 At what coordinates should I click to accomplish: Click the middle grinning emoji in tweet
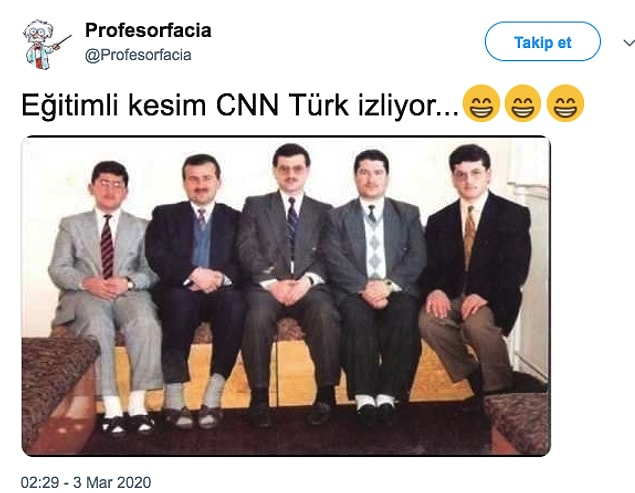pos(523,103)
